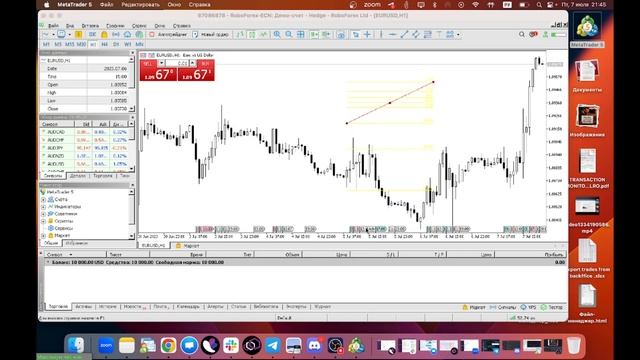Select the M1 timeframe

point(46,44)
